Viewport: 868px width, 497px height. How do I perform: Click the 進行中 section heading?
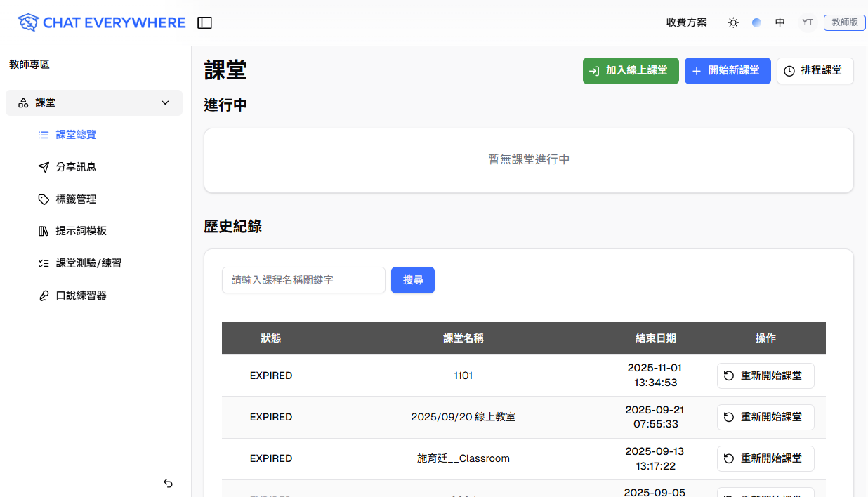[x=225, y=105]
